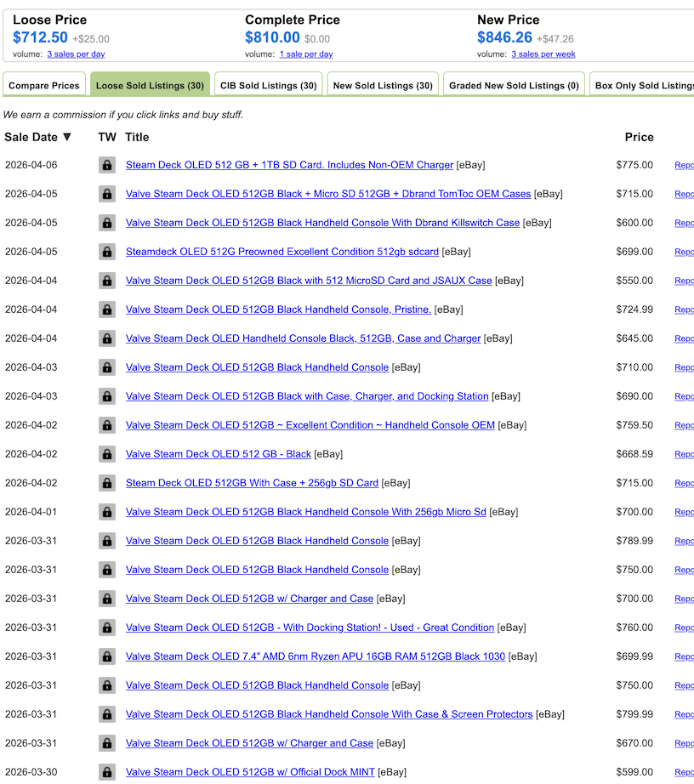Open Graded New Sold Listings (0) tab
The image size is (694, 784).
[514, 86]
